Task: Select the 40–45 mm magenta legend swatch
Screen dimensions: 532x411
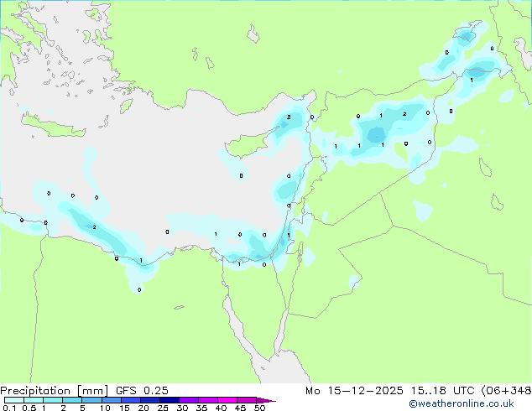Action: pyautogui.click(x=227, y=400)
